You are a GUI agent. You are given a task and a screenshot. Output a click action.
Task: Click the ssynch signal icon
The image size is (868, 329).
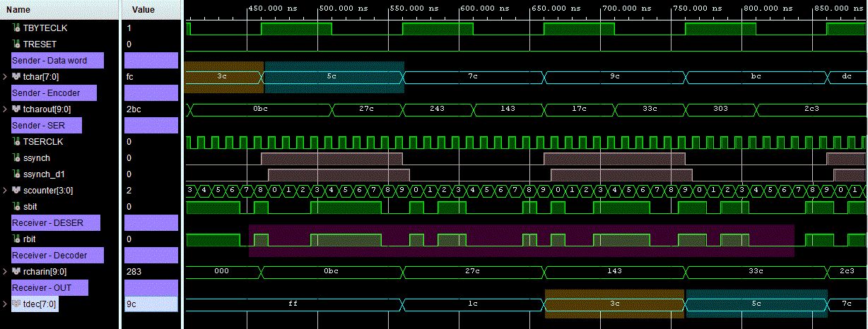click(17, 158)
